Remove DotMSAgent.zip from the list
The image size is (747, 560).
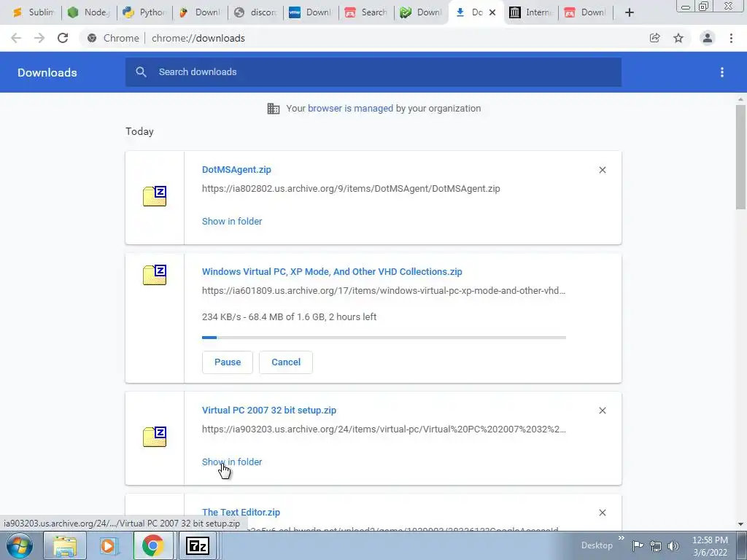[603, 170]
